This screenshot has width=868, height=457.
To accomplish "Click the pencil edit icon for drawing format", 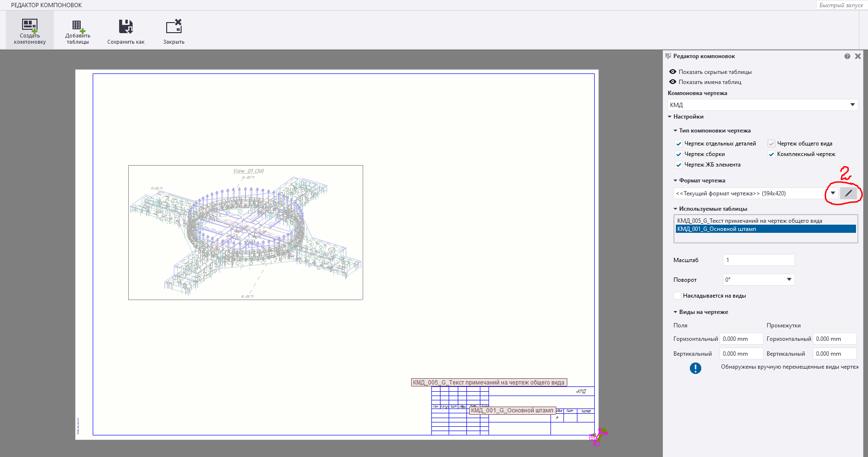I will tap(848, 193).
